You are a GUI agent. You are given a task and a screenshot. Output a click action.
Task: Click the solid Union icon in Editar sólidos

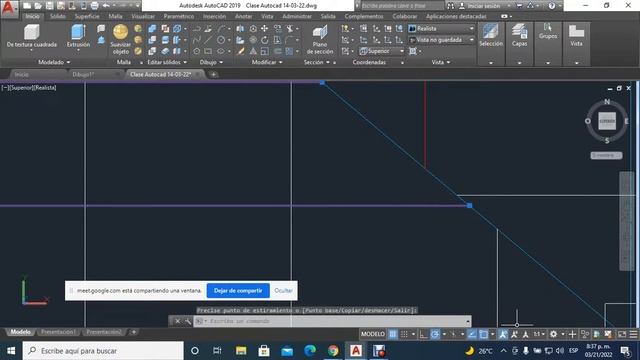tap(152, 29)
